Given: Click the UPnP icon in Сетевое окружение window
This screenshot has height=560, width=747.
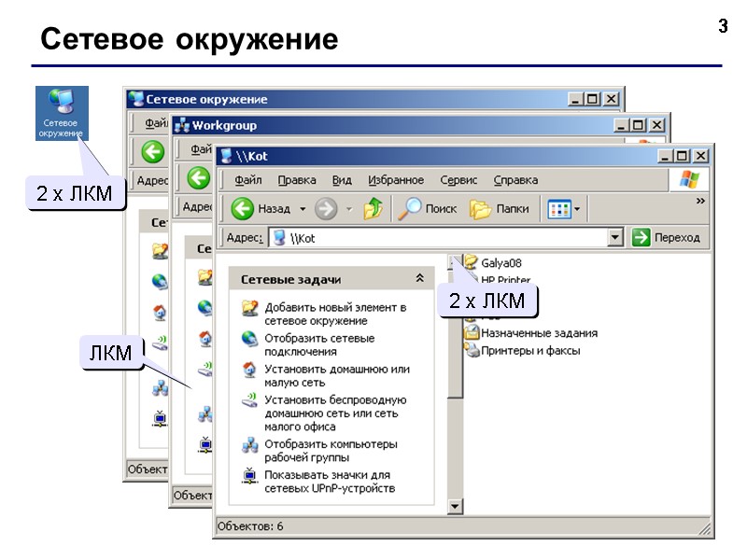Looking at the screenshot, I should point(160,418).
